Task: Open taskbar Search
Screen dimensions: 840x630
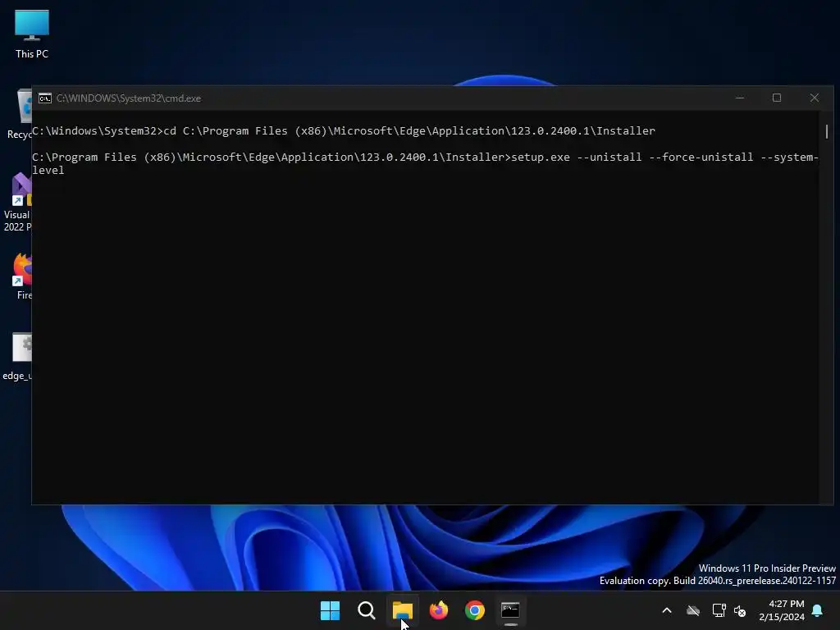Action: click(367, 610)
